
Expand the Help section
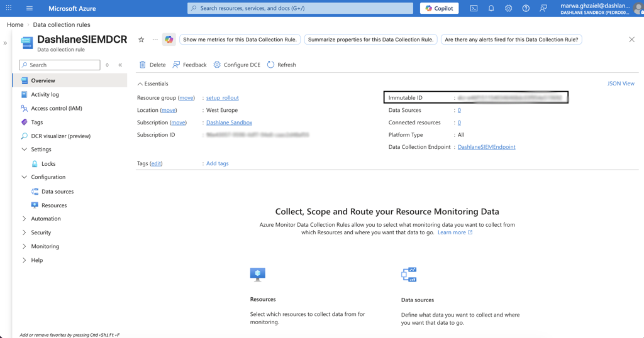point(25,261)
